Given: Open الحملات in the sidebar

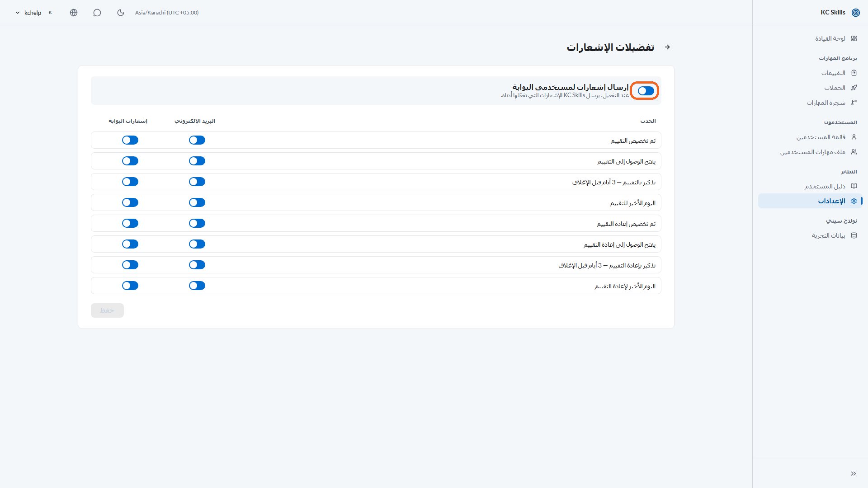Looking at the screenshot, I should (x=810, y=88).
